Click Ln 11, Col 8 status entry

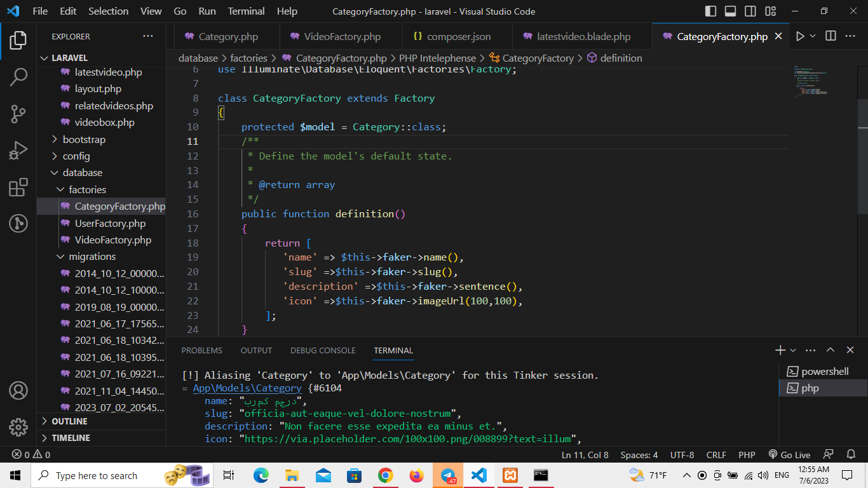(585, 455)
